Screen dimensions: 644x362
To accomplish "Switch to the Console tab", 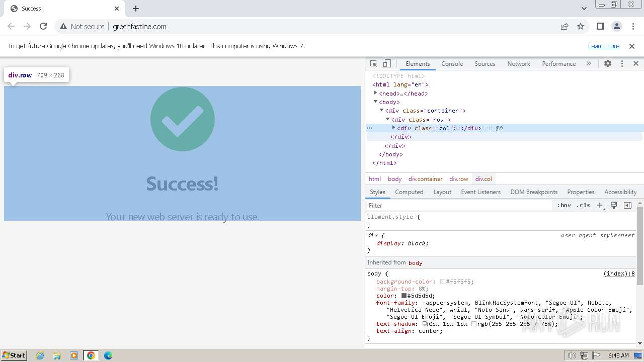I will tap(452, 64).
